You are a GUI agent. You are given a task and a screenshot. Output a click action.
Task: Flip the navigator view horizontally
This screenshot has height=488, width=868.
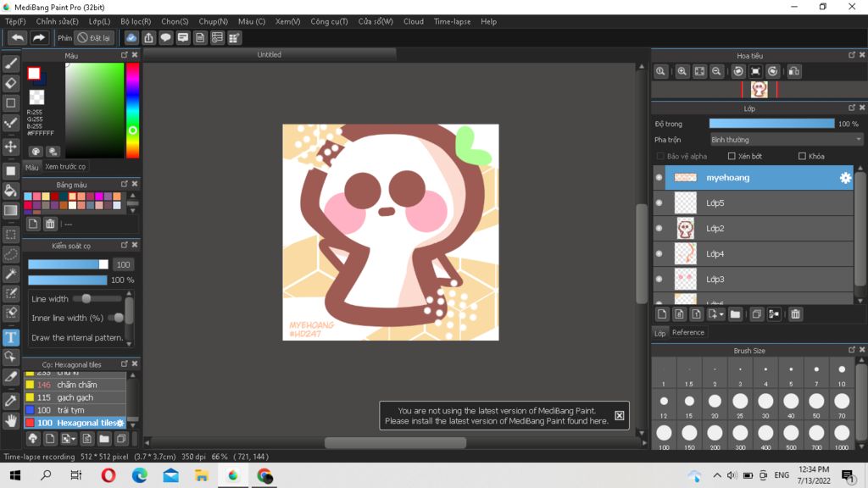(x=793, y=71)
